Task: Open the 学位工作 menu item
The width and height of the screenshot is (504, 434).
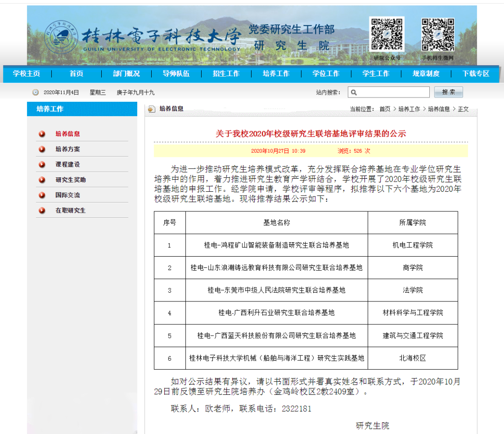Action: coord(326,74)
